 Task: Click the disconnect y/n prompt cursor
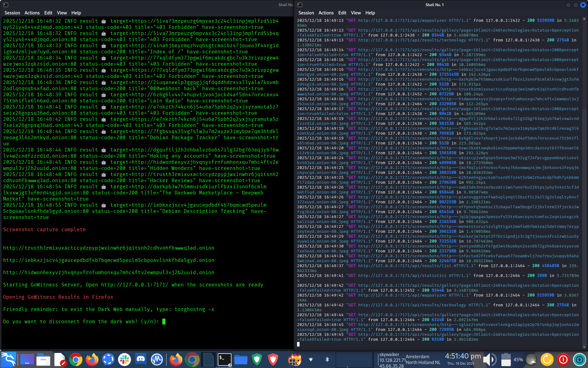[164, 321]
